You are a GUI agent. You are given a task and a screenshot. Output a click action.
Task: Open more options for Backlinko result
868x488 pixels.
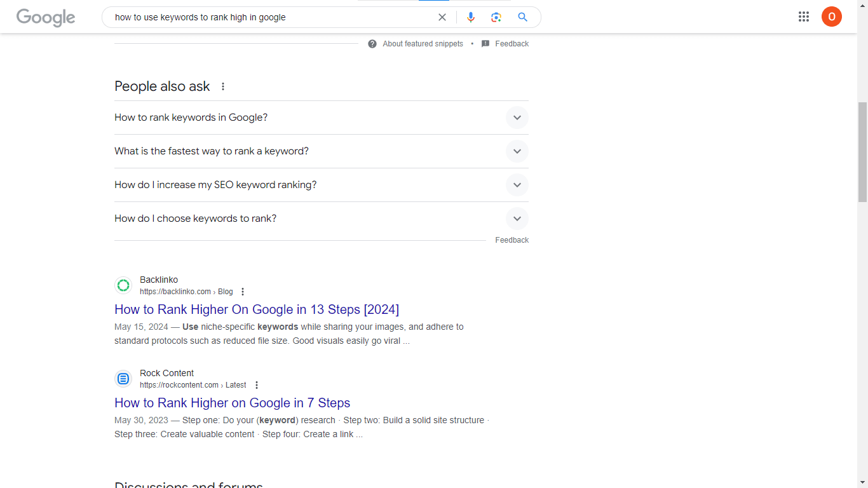click(x=243, y=292)
